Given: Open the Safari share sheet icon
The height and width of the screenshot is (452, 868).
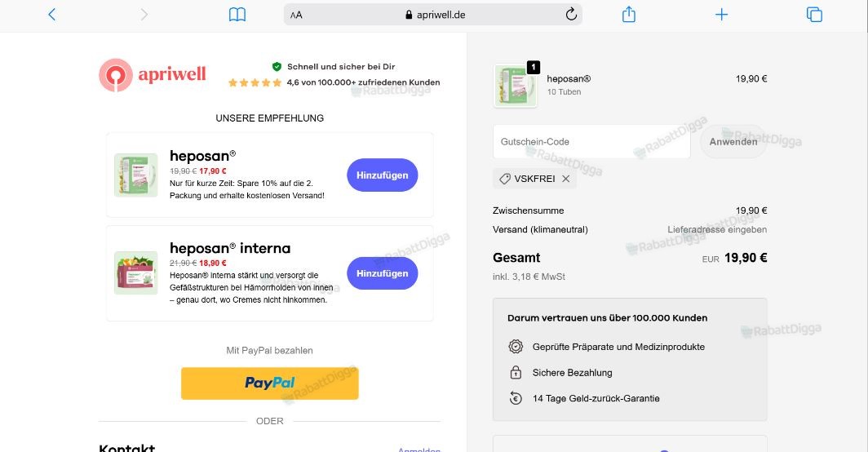Looking at the screenshot, I should pos(628,15).
